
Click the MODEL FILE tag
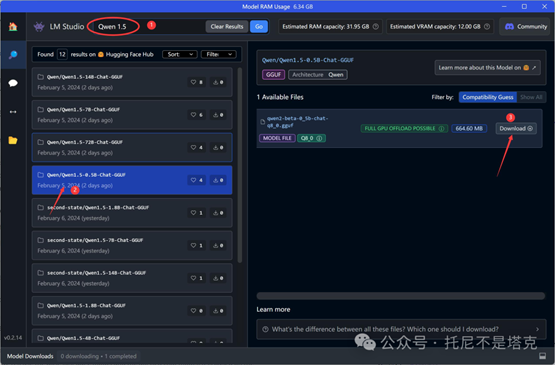[x=277, y=138]
